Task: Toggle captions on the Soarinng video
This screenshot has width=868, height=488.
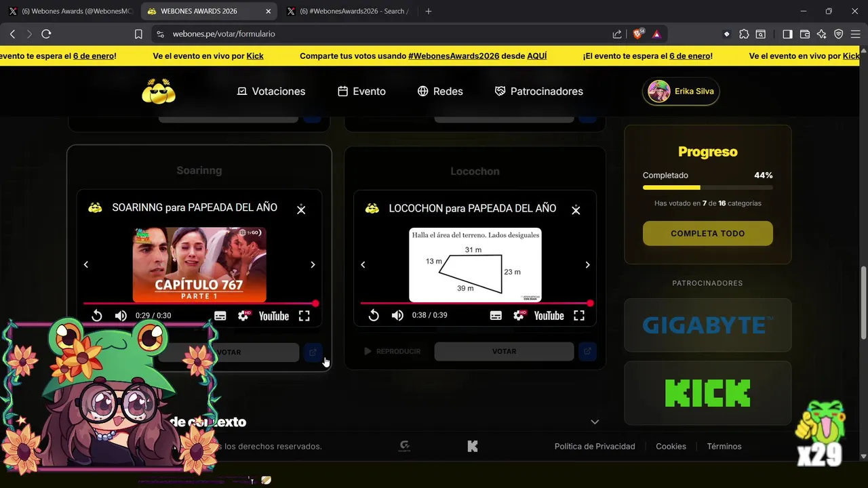Action: pos(220,316)
